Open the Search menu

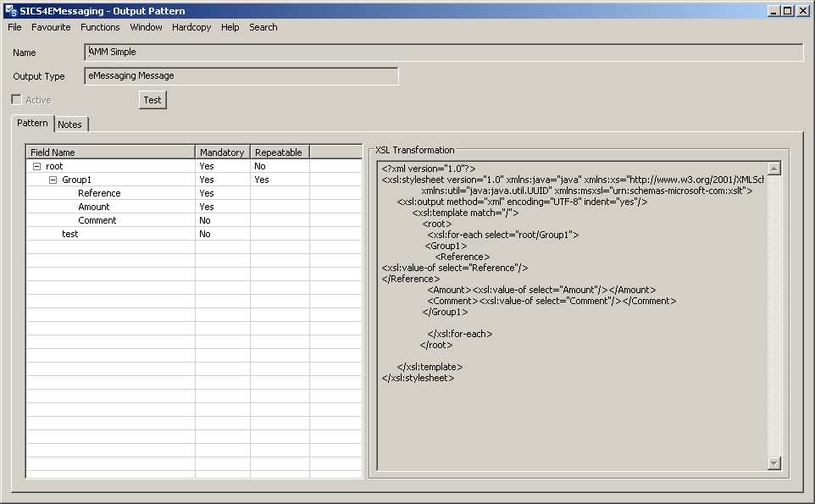pos(263,27)
